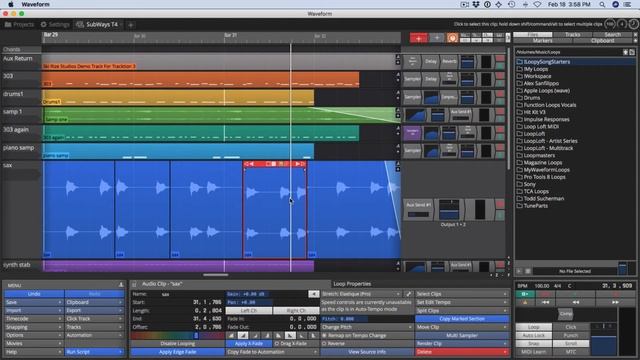Toggle the Auto Lock button
The height and width of the screenshot is (360, 640).
[x=533, y=335]
